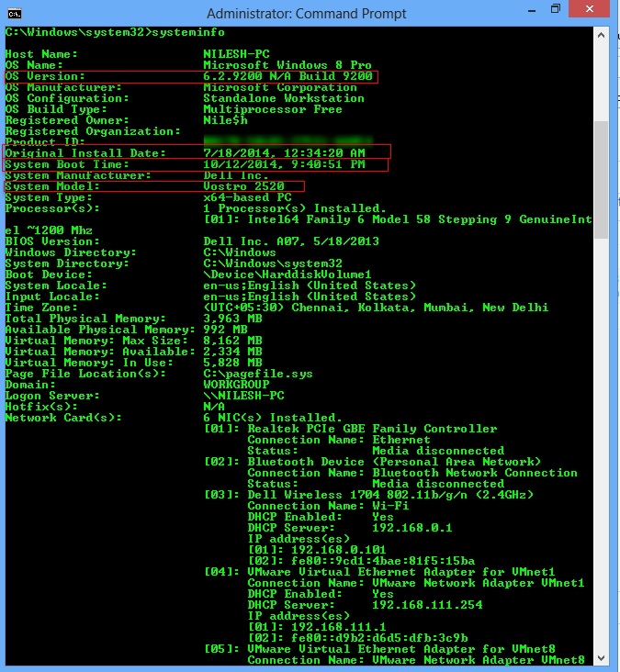This screenshot has width=620, height=672.
Task: Click the IP address '192.168.0.101'
Action: click(x=339, y=550)
